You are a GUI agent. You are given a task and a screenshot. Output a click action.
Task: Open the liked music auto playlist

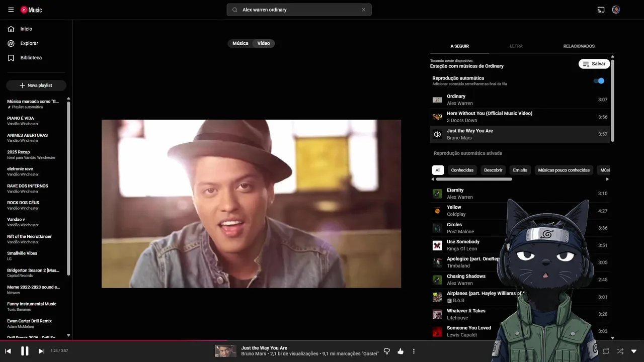(35, 104)
